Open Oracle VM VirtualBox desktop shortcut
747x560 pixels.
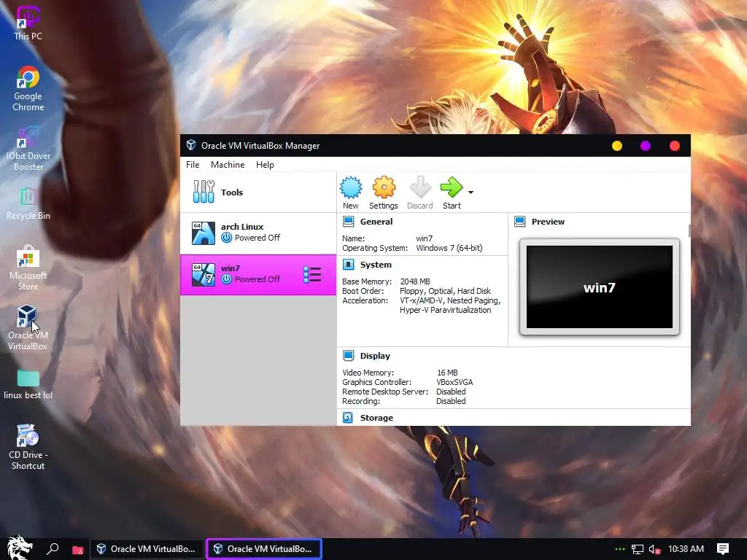point(27,327)
